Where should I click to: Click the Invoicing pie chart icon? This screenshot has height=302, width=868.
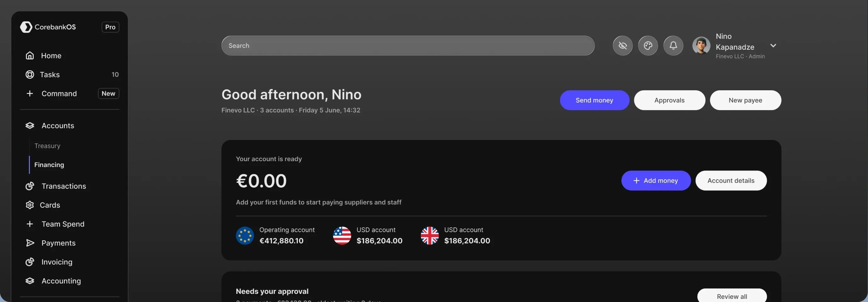(x=30, y=262)
